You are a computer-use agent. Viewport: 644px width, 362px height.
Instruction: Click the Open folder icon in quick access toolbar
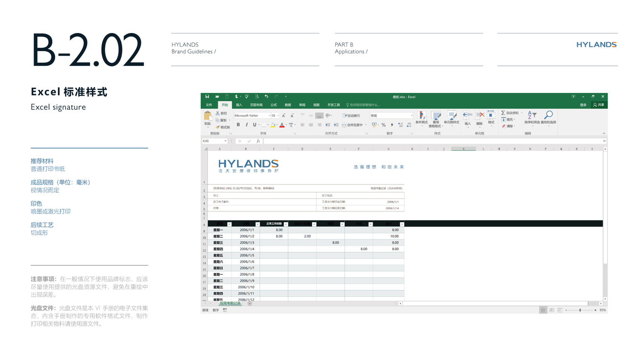[217, 97]
